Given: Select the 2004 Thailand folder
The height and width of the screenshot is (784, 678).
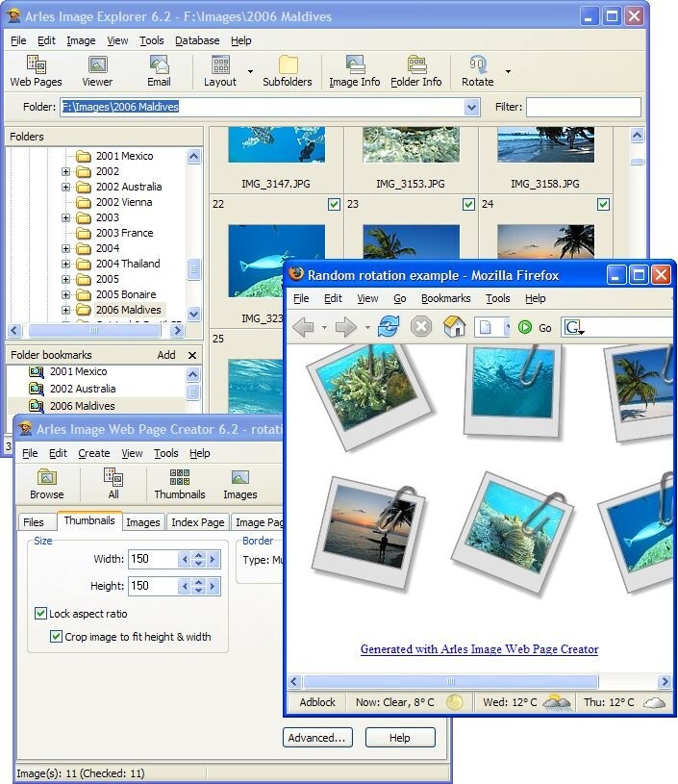Looking at the screenshot, I should point(128,264).
